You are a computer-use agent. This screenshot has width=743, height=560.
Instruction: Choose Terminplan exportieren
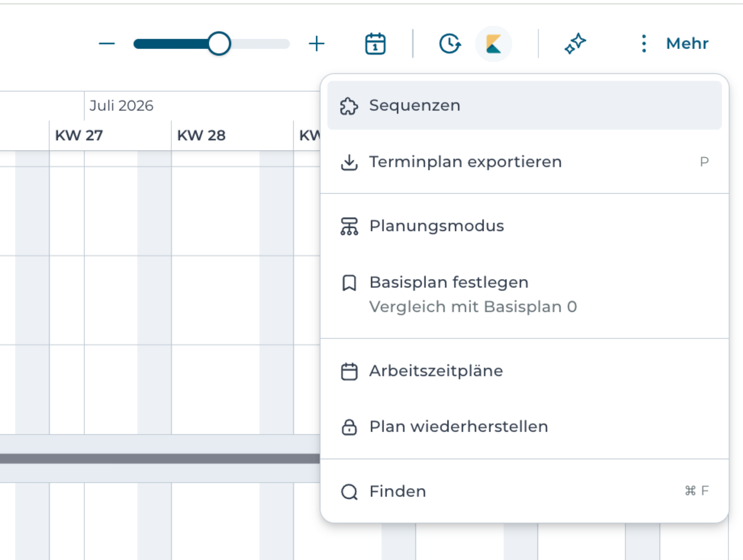tap(524, 162)
